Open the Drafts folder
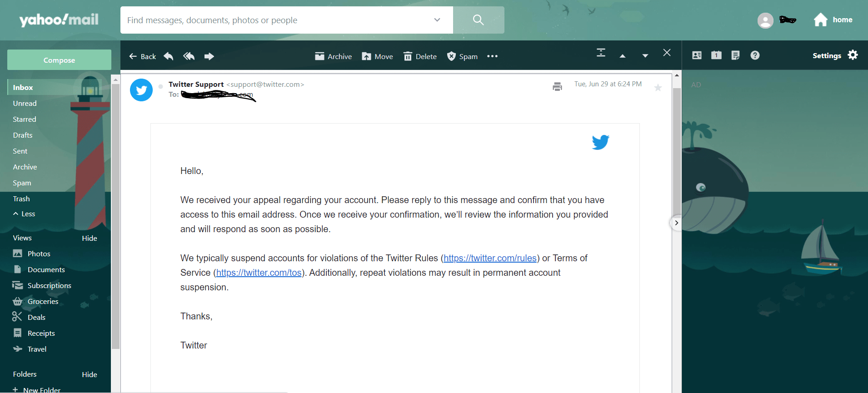The image size is (868, 393). 23,135
